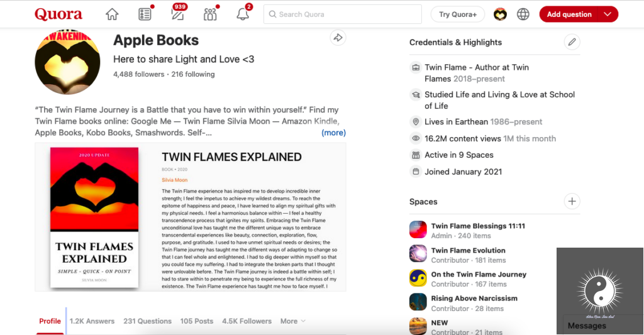
Task: Click in the Search Quora field
Action: coord(343,14)
